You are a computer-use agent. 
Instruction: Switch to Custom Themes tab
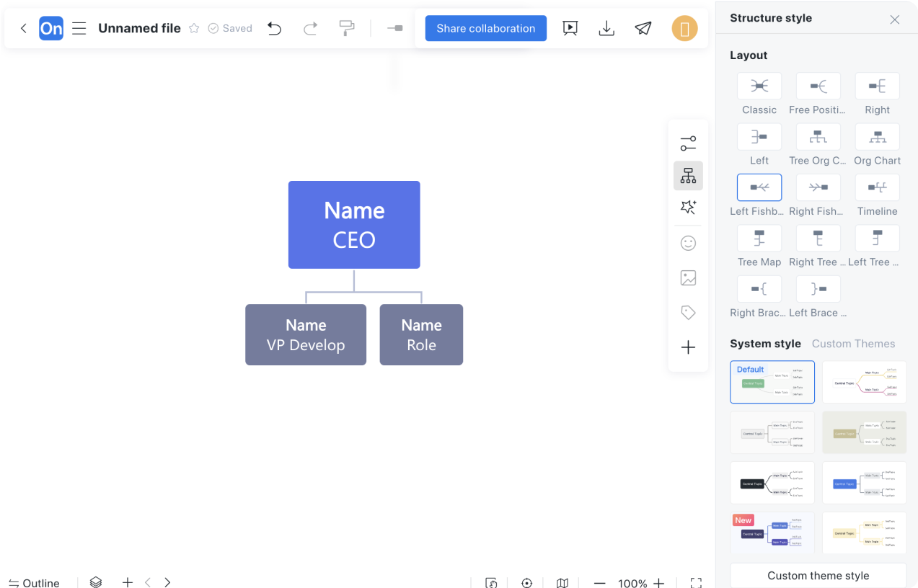tap(853, 344)
